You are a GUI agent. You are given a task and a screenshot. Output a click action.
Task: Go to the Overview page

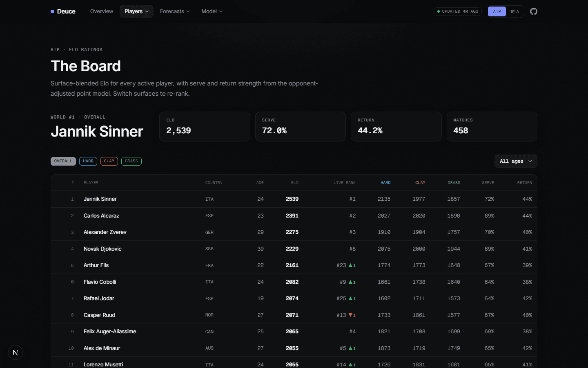[x=102, y=11]
